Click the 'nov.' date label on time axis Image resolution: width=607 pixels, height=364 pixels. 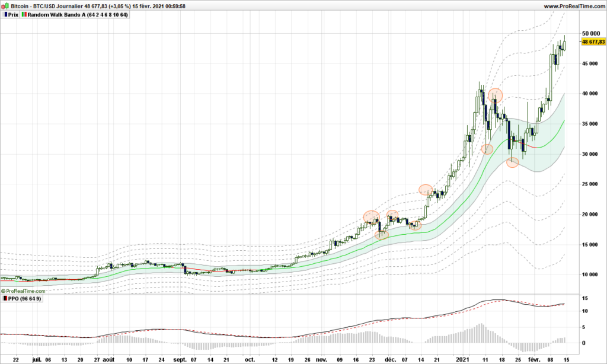[321, 359]
